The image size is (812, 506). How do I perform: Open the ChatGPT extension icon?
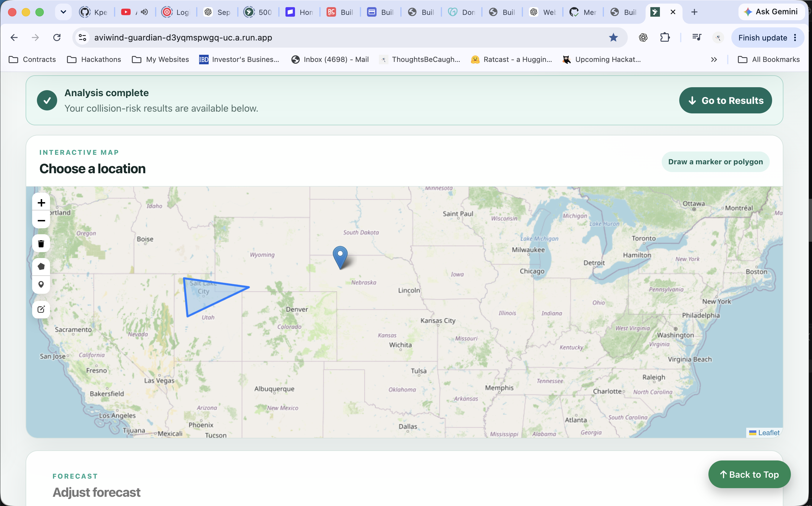click(643, 38)
